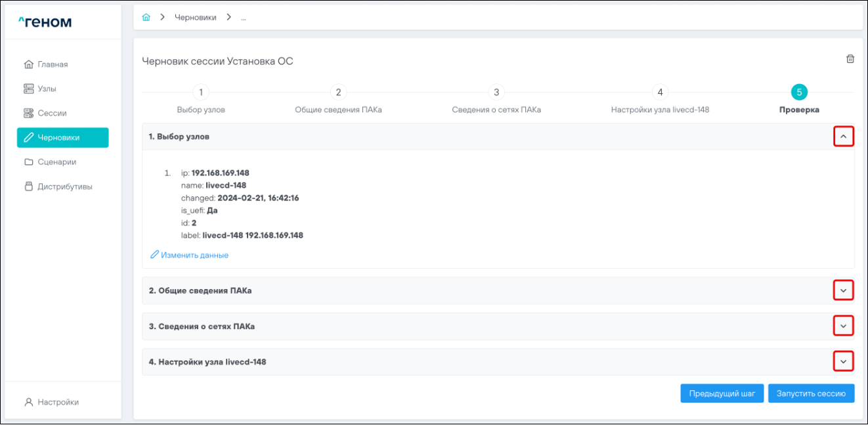Select Сценарии in the sidebar
868x425 pixels.
click(56, 162)
